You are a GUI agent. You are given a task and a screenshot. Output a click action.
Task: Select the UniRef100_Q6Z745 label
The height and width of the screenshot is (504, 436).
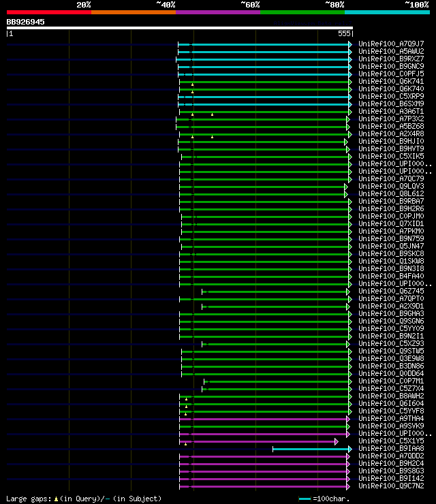(391, 292)
